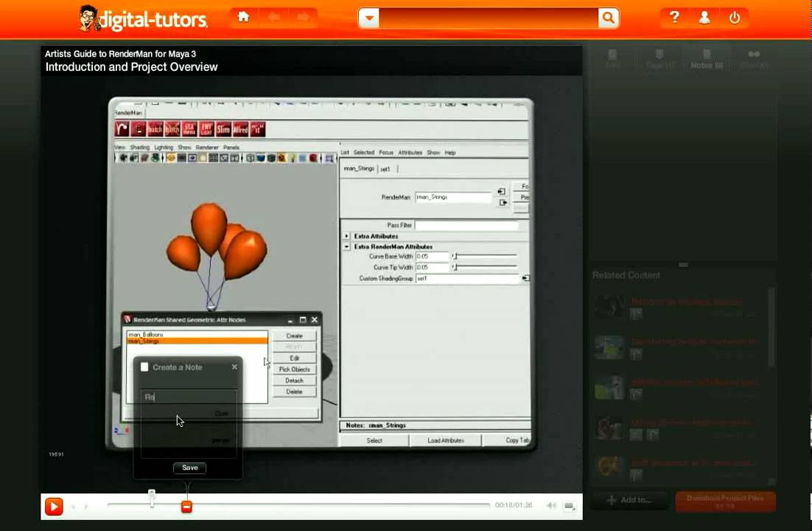This screenshot has height=531, width=812.
Task: Click the input connection icon beside RenderMan field
Action: [x=501, y=191]
